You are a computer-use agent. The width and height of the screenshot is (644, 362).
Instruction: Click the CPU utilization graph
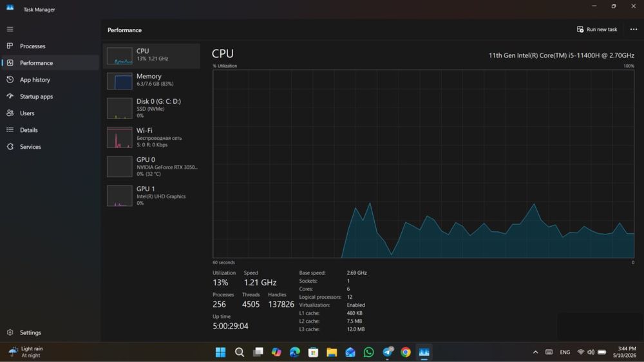pos(424,164)
